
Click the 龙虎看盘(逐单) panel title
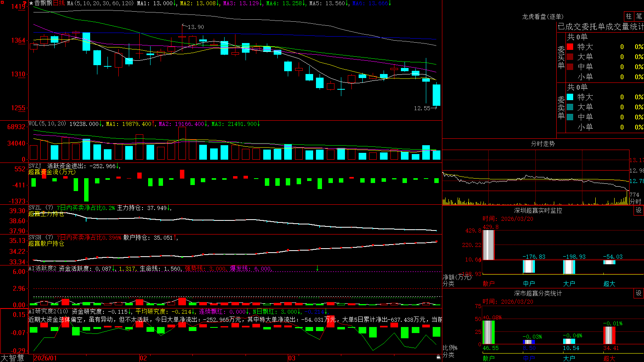[x=543, y=16]
